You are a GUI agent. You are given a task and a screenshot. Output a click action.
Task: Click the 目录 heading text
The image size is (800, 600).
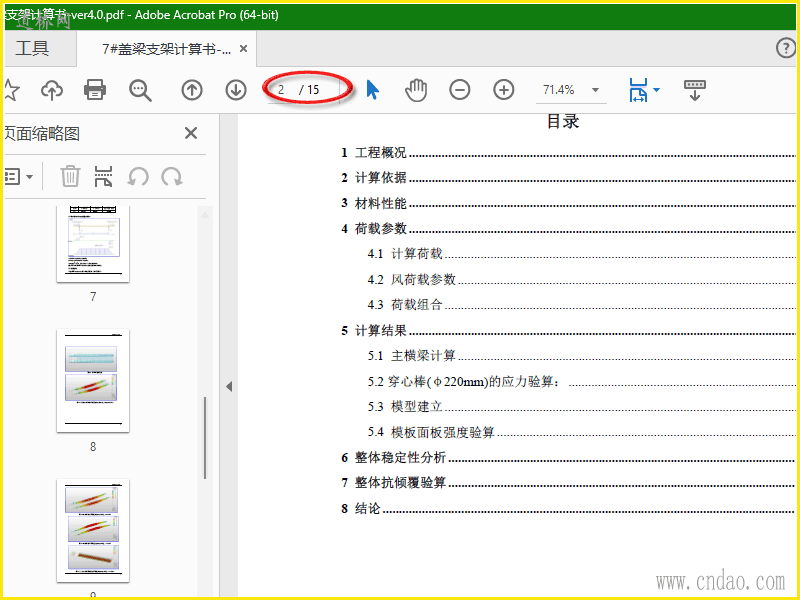[x=563, y=121]
